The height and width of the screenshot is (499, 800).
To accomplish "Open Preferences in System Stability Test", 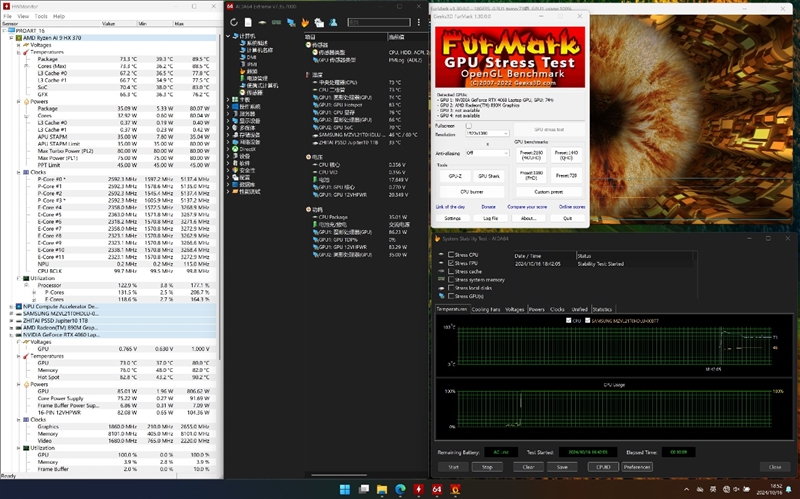I will 637,467.
